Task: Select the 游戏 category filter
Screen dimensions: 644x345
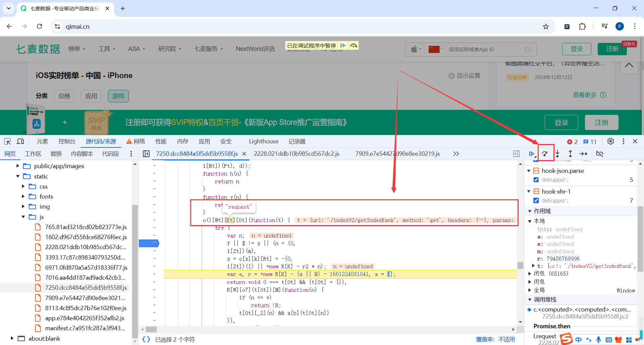Action: tap(118, 96)
